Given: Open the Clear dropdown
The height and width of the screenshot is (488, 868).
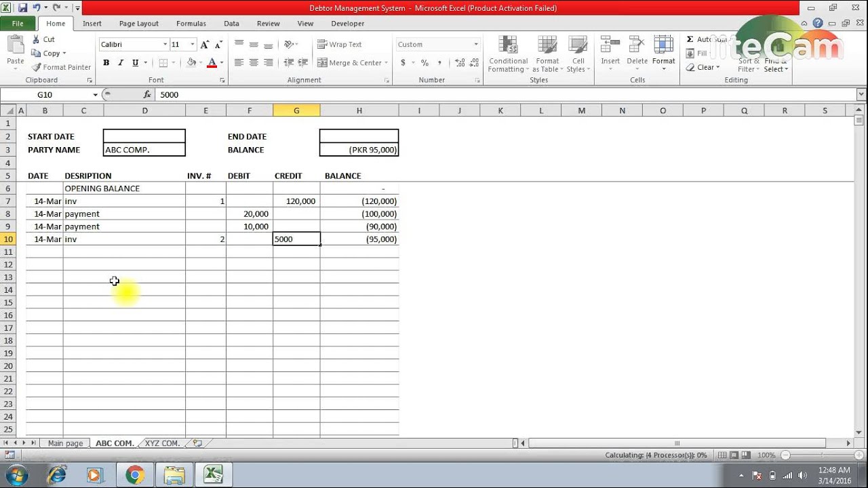Looking at the screenshot, I should (x=703, y=67).
